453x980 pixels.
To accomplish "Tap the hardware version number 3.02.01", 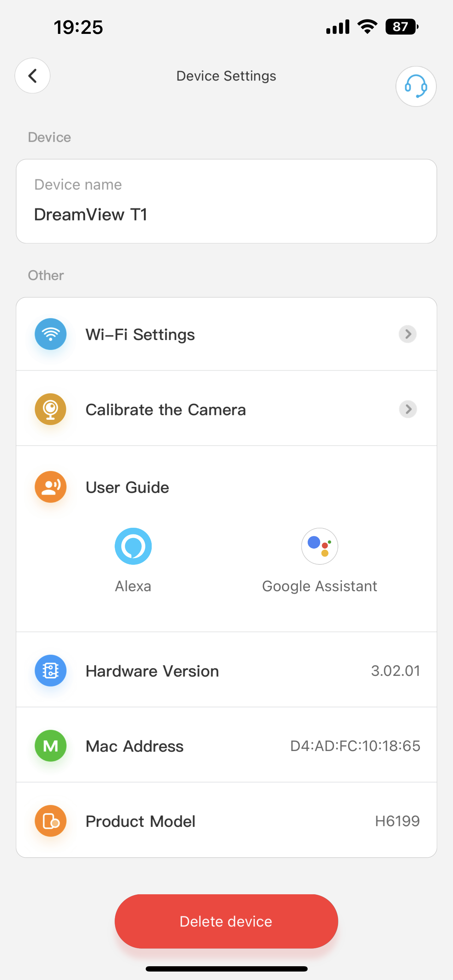I will 395,671.
